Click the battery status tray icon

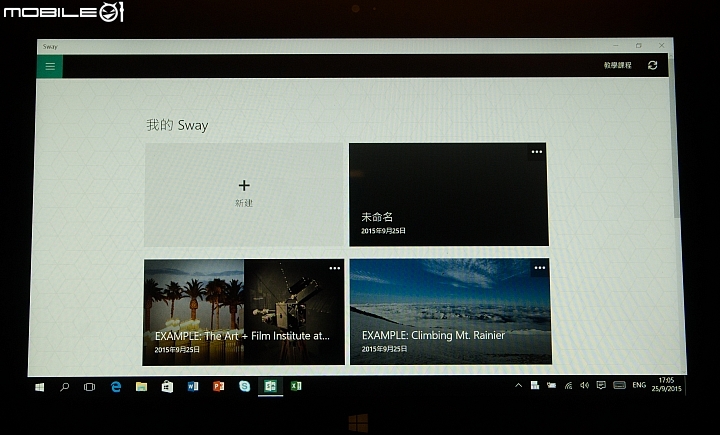pyautogui.click(x=551, y=385)
